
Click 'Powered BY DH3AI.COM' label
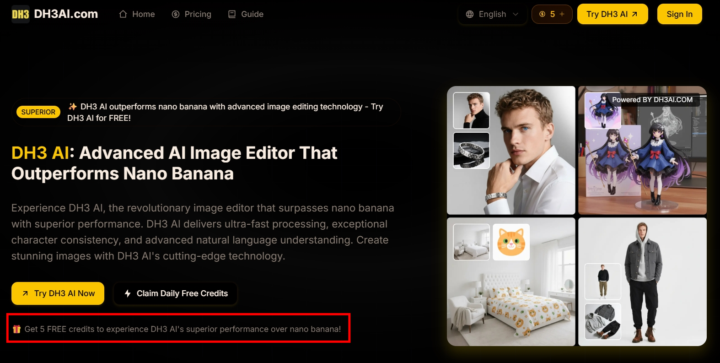(652, 100)
